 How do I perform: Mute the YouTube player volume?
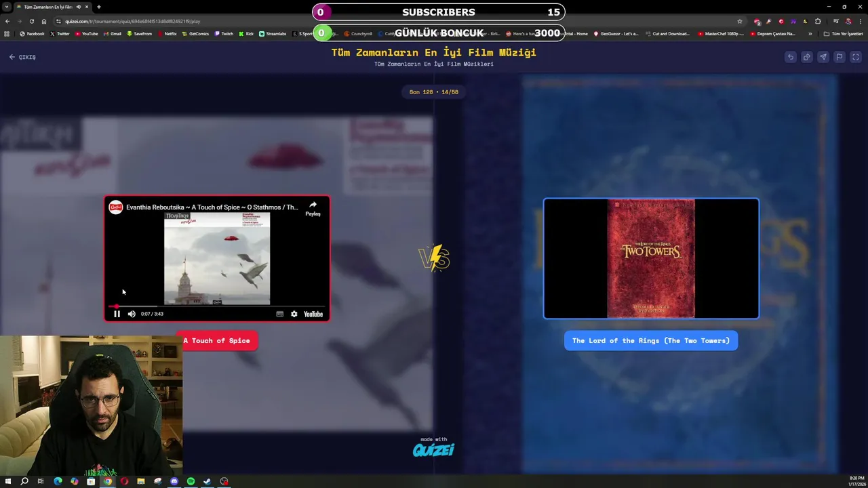coord(132,314)
